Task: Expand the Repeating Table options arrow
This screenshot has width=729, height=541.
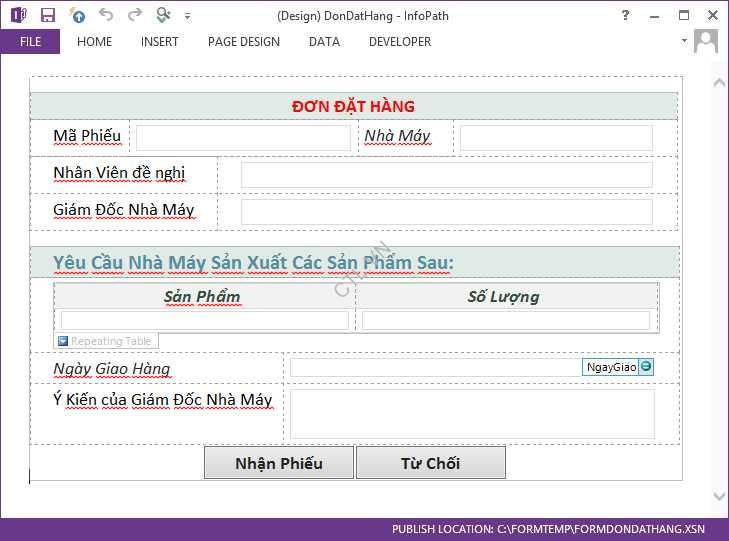Action: point(63,341)
